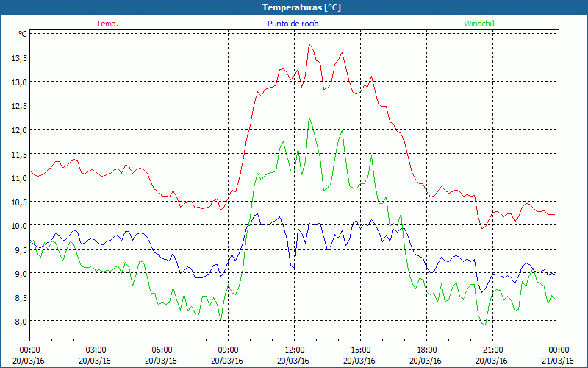Click the 18:00 time axis label
The height and width of the screenshot is (368, 588).
(426, 350)
